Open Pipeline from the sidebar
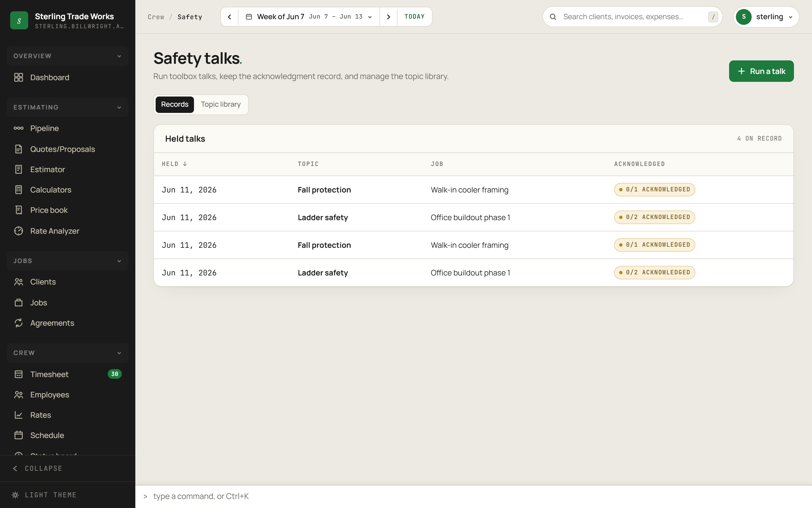 click(67, 128)
